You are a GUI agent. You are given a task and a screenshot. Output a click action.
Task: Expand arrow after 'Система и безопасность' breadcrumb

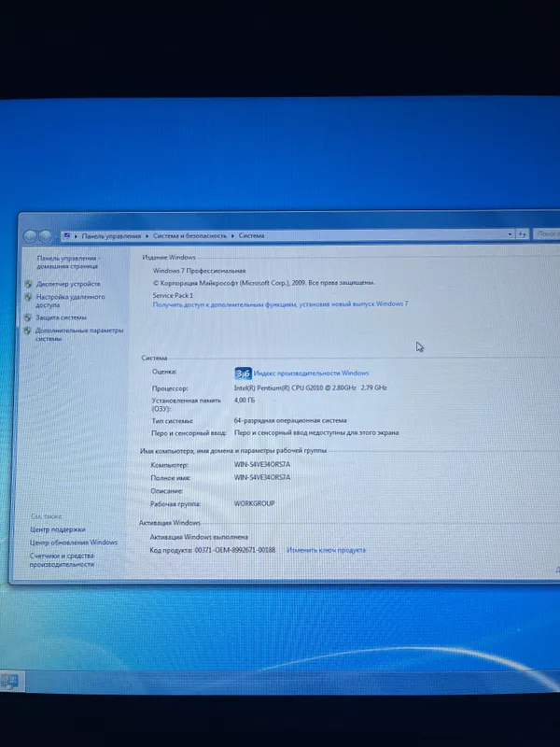232,236
